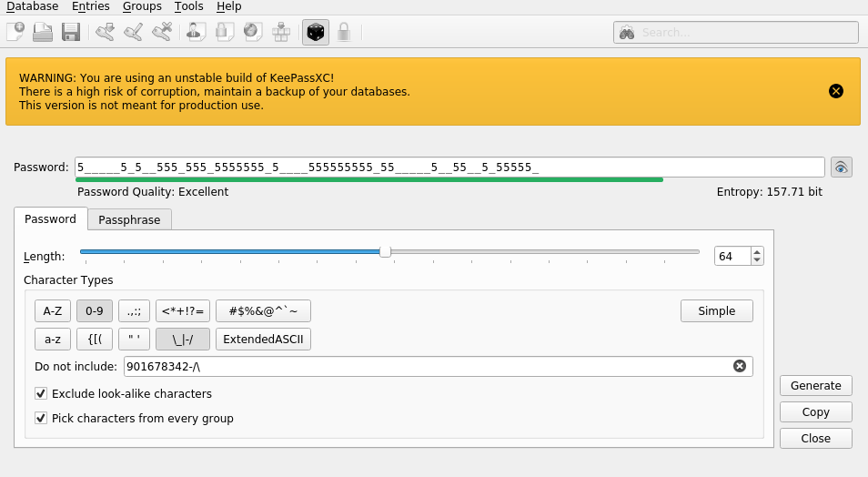The image size is (868, 477).
Task: Click the generated password text field
Action: pos(449,167)
